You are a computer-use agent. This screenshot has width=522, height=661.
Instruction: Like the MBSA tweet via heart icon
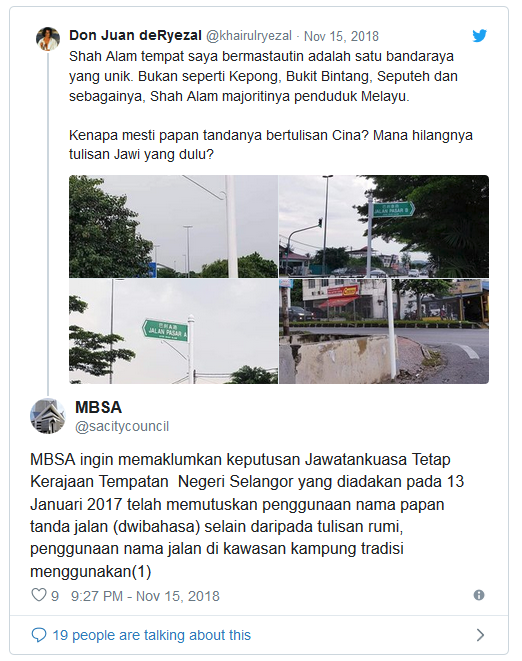(x=39, y=595)
